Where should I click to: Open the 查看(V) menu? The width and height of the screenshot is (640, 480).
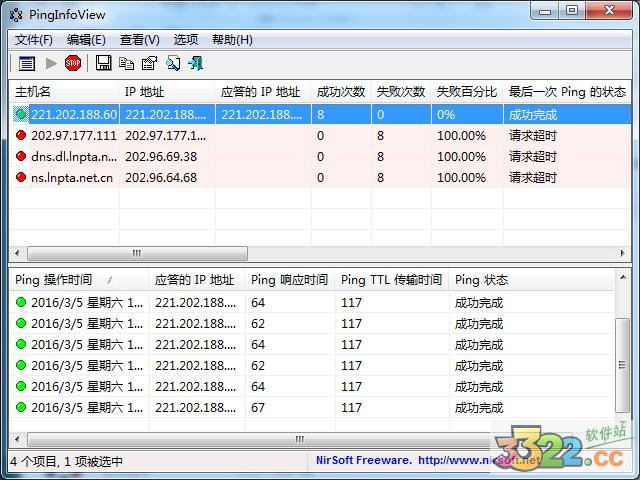coord(139,40)
